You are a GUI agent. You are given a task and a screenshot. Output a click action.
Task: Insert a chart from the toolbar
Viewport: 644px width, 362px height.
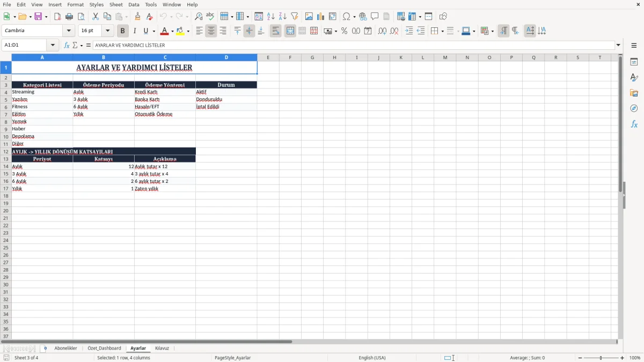click(321, 17)
